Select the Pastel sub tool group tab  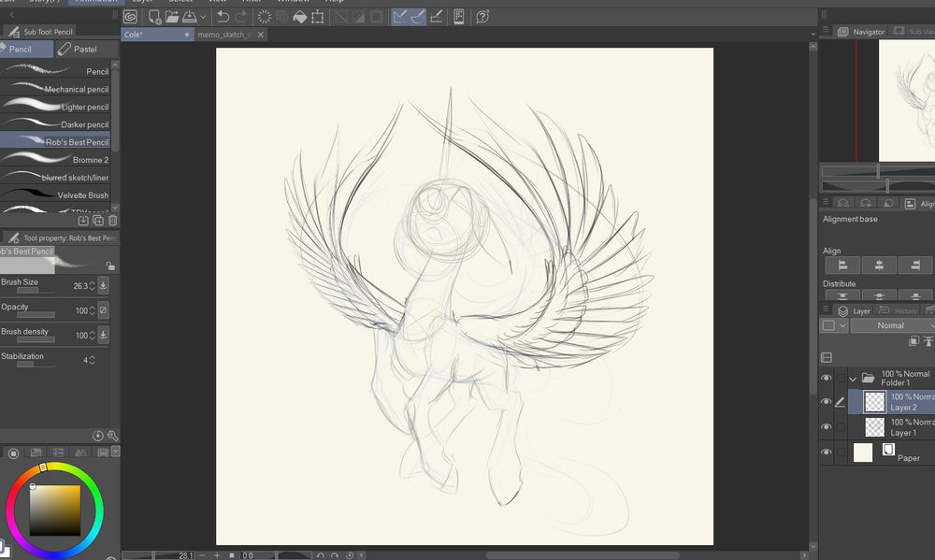[x=85, y=49]
